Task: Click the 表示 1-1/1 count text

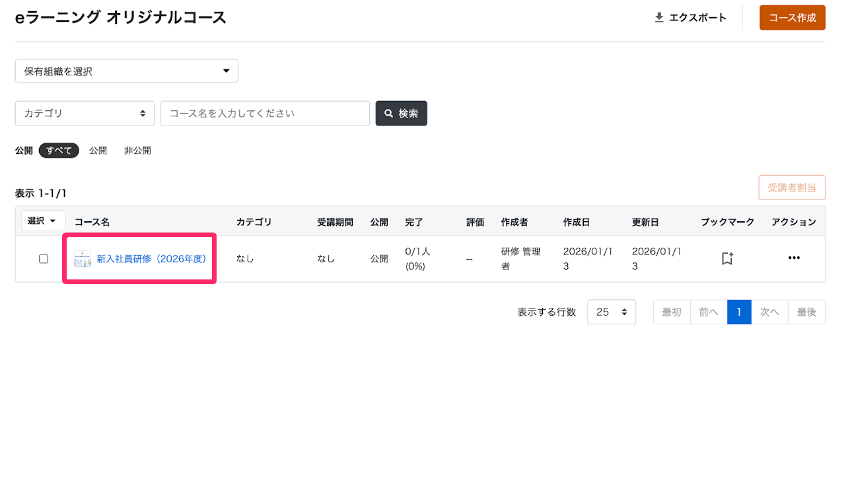Action: point(41,194)
